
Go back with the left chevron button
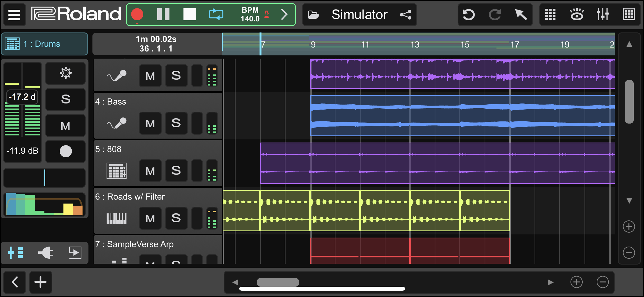[15, 282]
